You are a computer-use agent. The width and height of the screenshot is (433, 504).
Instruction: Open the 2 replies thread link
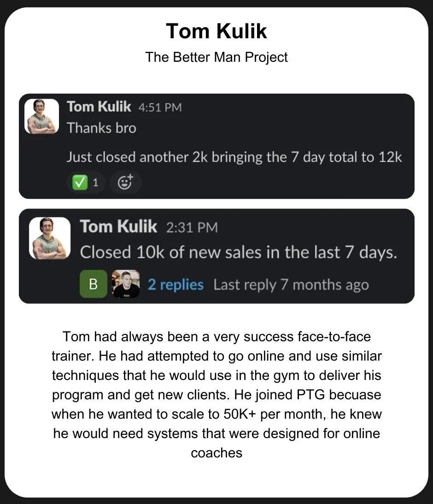tap(176, 285)
